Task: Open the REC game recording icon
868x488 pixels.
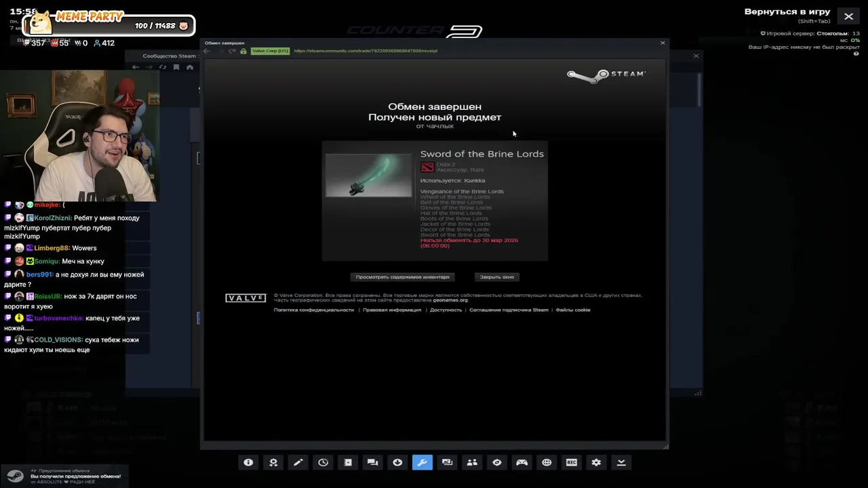Action: tap(572, 462)
